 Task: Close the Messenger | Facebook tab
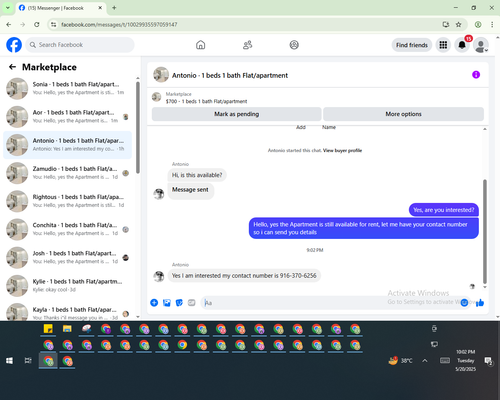(100, 8)
